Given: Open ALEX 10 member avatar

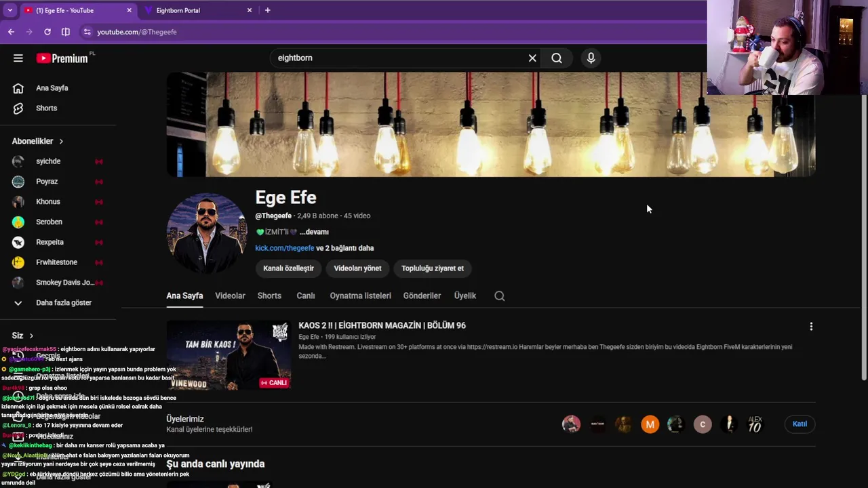Looking at the screenshot, I should 755,425.
